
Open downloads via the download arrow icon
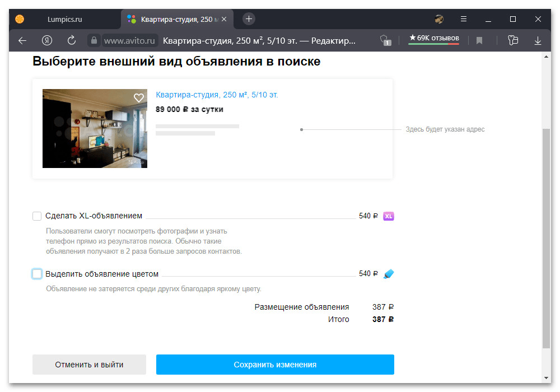tap(538, 41)
